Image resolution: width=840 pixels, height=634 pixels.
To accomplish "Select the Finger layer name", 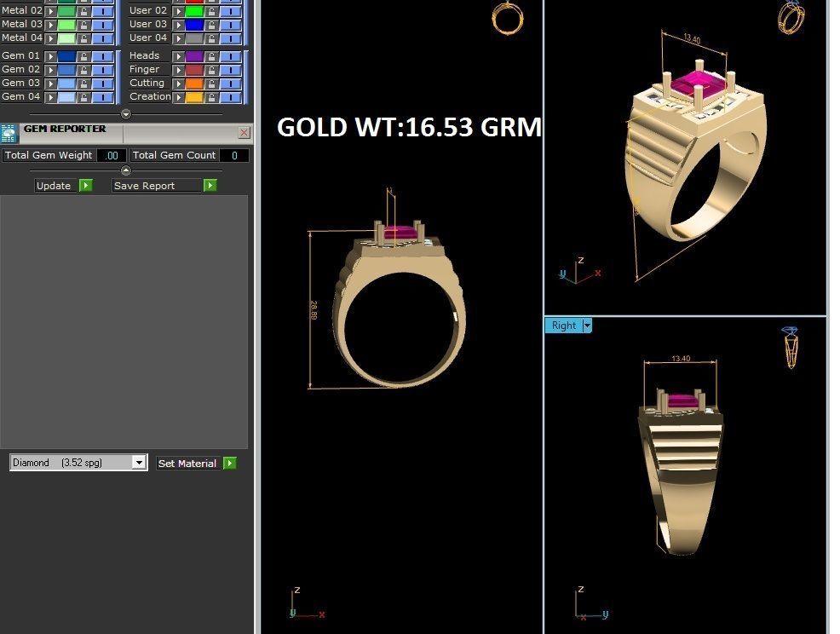I will click(x=144, y=69).
